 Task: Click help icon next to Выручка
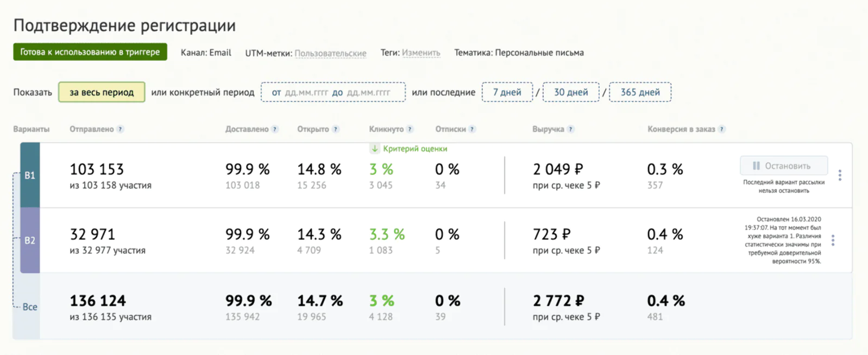pyautogui.click(x=571, y=129)
